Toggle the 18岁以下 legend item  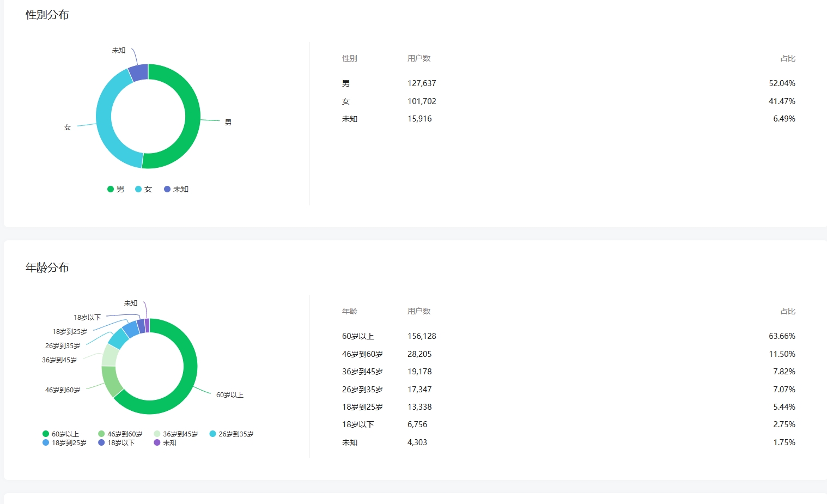pos(116,443)
